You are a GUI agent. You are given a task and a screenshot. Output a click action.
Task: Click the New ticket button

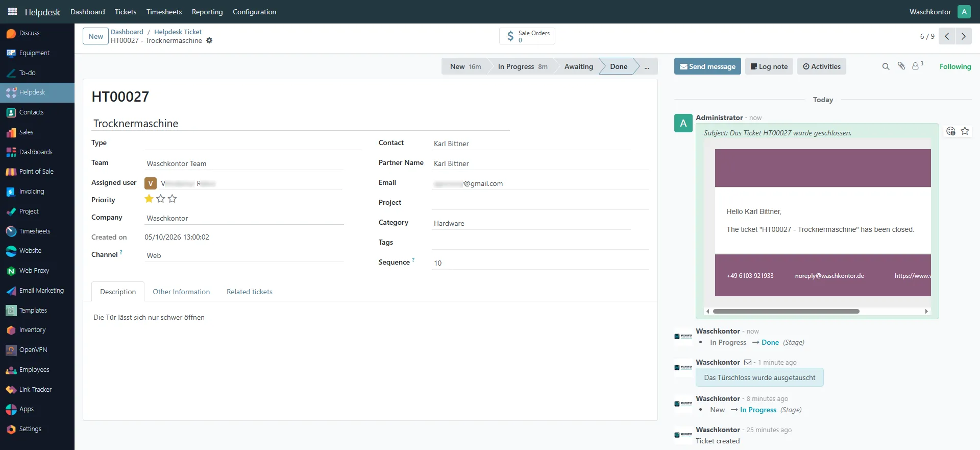(x=95, y=36)
